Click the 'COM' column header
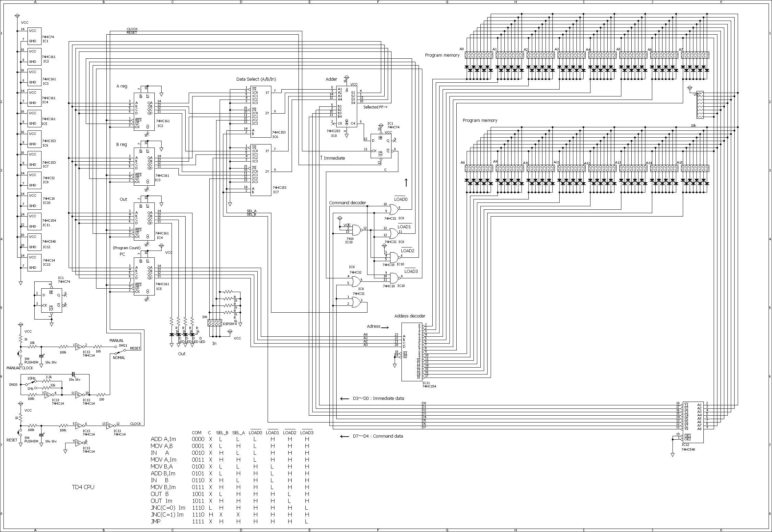 tap(197, 433)
